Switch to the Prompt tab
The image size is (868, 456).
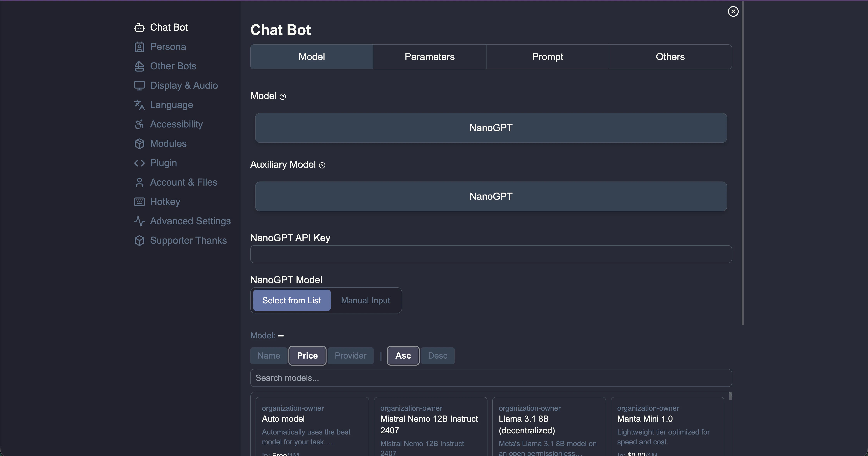point(547,57)
